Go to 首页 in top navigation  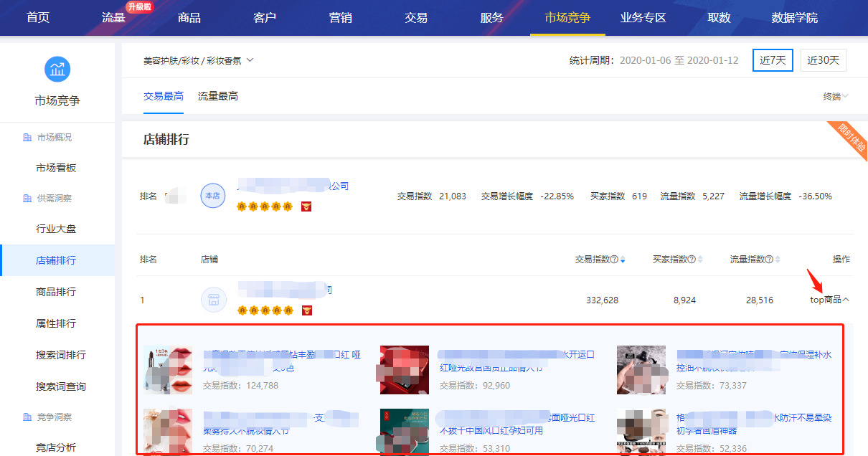(38, 18)
